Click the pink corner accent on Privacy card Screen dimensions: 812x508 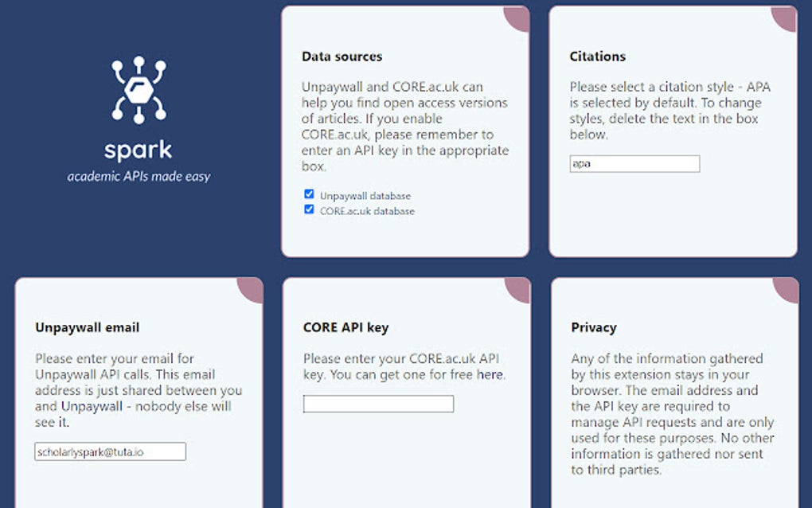point(787,288)
